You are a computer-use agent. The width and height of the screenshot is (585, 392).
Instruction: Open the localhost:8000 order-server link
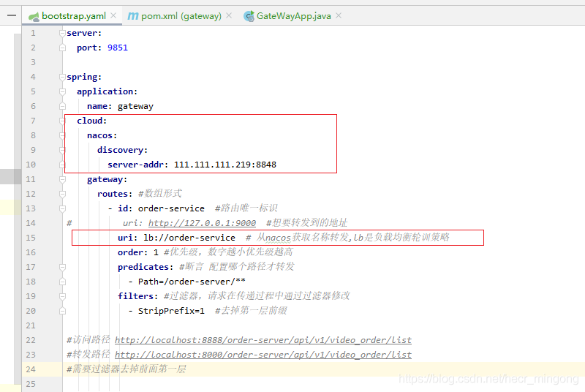263,355
